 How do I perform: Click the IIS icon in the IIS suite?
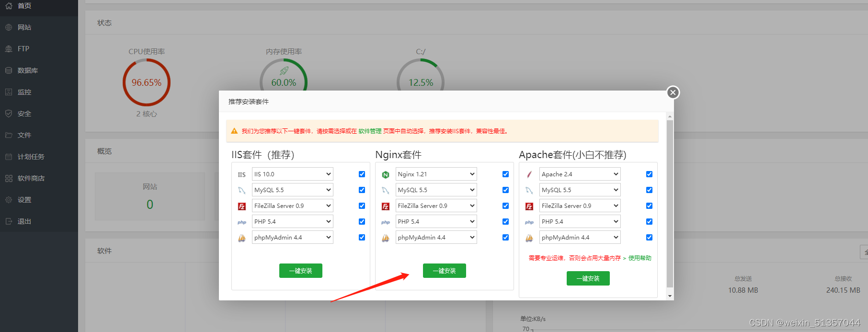tap(242, 175)
